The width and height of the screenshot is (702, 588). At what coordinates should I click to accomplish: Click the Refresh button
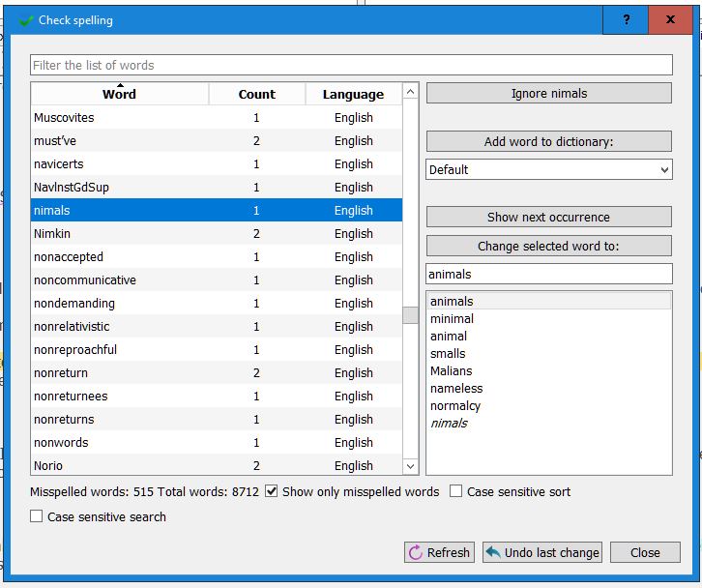click(x=439, y=552)
